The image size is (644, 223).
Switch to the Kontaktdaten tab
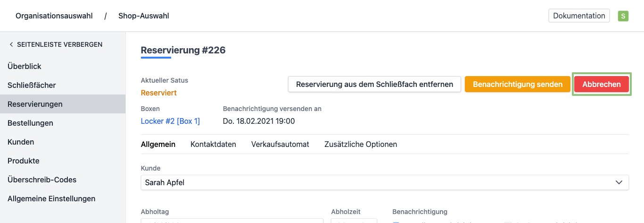(x=213, y=144)
